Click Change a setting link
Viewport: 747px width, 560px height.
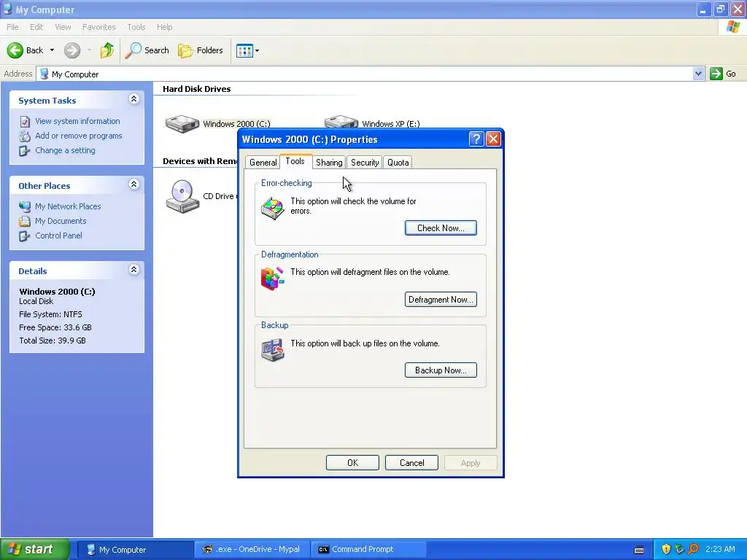click(x=65, y=150)
